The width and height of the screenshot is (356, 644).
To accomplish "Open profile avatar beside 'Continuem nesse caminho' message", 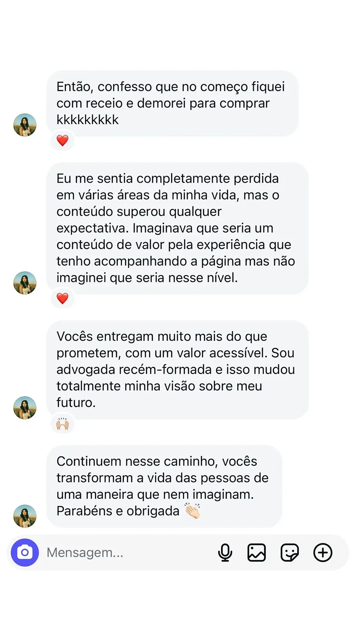I will [x=25, y=516].
